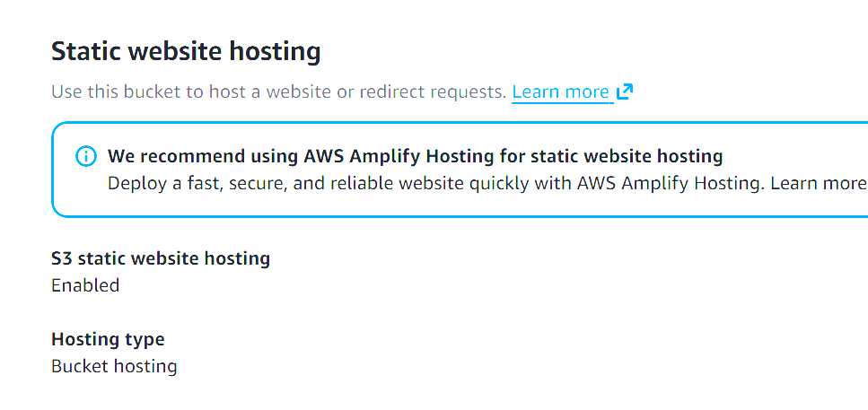Click the "Enabled" status value
The image size is (868, 410).
pyautogui.click(x=85, y=285)
